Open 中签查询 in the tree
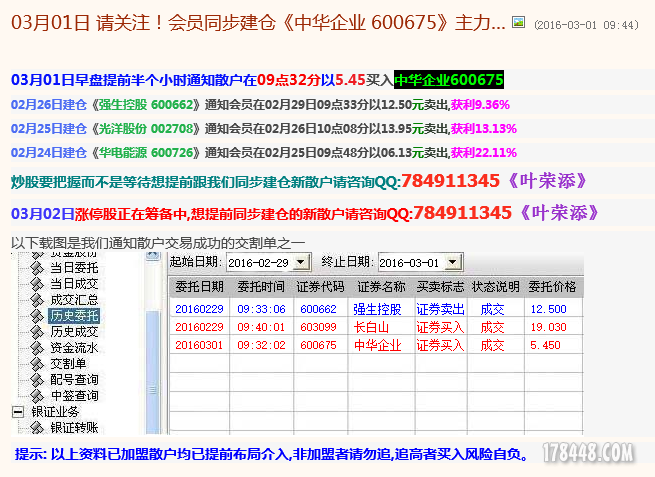 [74, 395]
